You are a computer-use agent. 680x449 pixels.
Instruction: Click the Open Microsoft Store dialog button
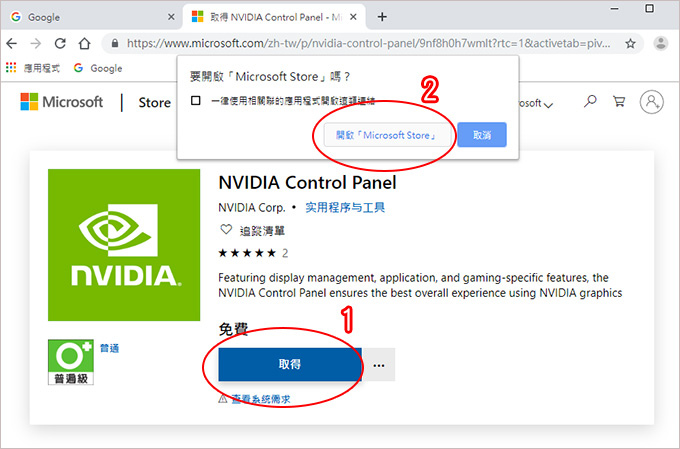click(387, 135)
